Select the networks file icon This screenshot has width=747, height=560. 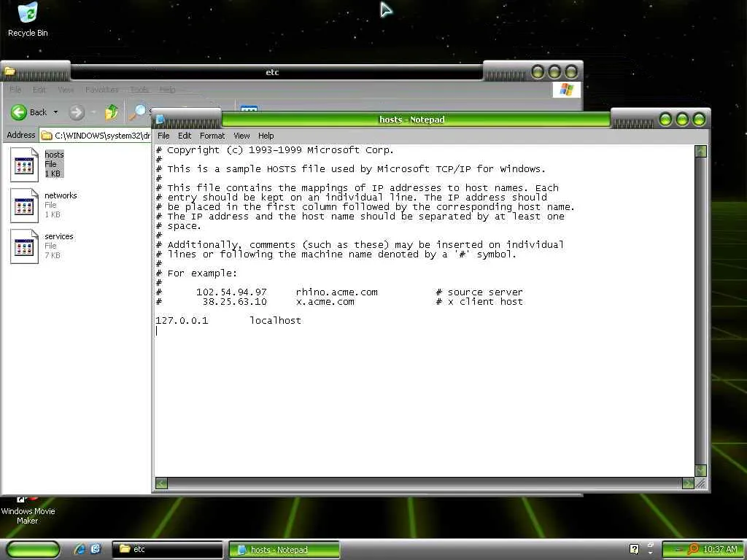click(x=24, y=206)
